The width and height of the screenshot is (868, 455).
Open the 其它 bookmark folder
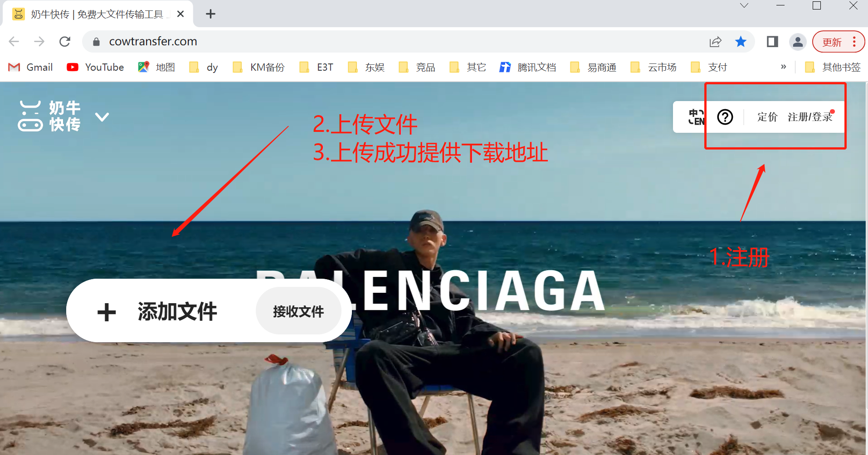point(468,67)
